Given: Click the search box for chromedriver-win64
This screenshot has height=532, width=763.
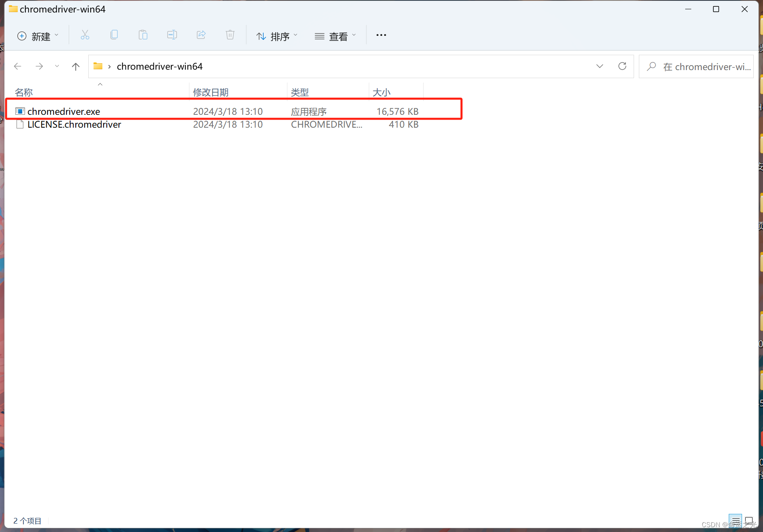Looking at the screenshot, I should tap(696, 66).
